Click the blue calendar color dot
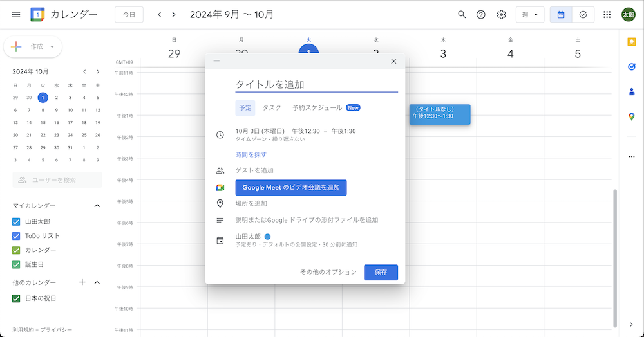The width and height of the screenshot is (644, 337). click(x=258, y=237)
